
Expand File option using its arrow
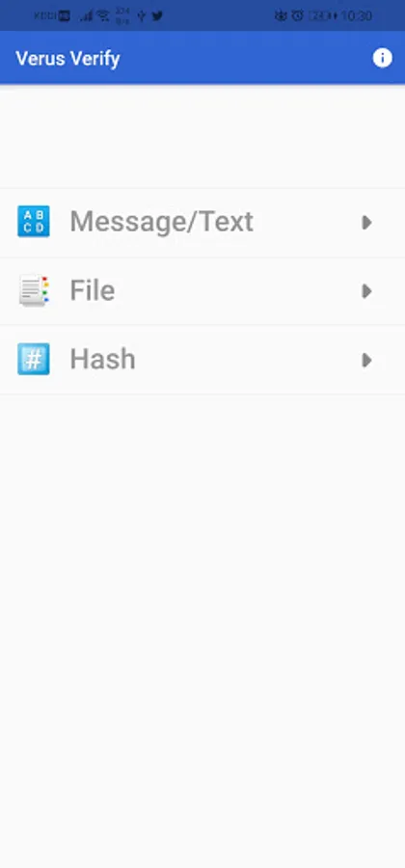click(x=366, y=290)
